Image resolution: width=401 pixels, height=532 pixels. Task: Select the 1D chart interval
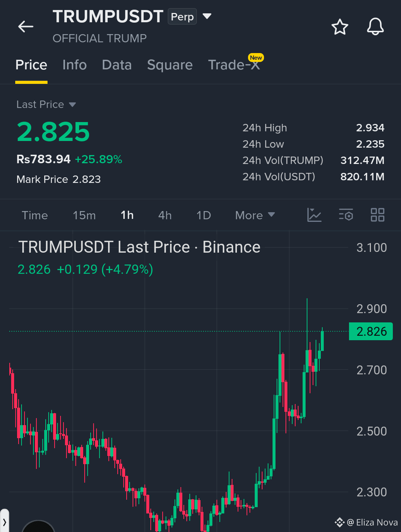point(204,215)
